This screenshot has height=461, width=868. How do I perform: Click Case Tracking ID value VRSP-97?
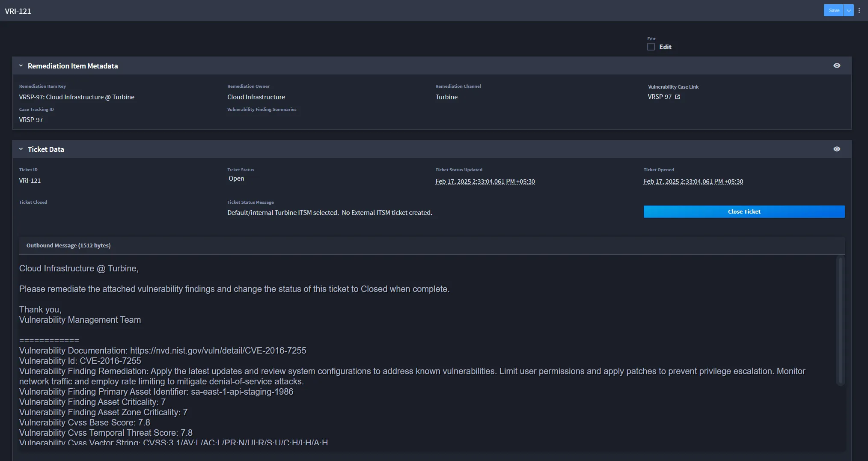click(x=31, y=120)
